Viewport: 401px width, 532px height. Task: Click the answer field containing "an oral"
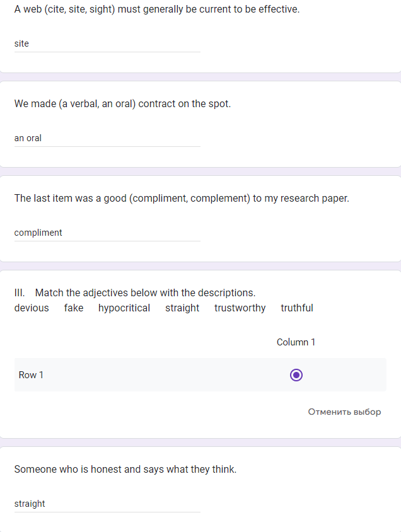[x=107, y=138]
